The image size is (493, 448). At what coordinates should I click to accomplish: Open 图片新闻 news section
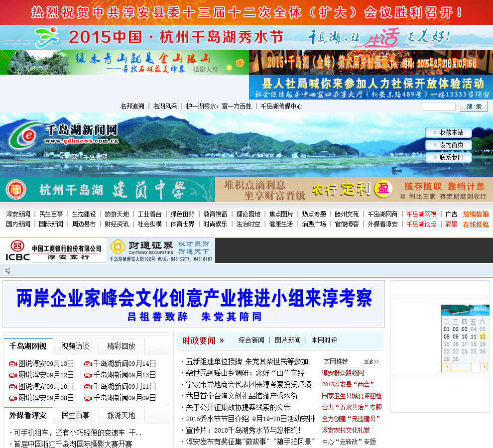[288, 340]
